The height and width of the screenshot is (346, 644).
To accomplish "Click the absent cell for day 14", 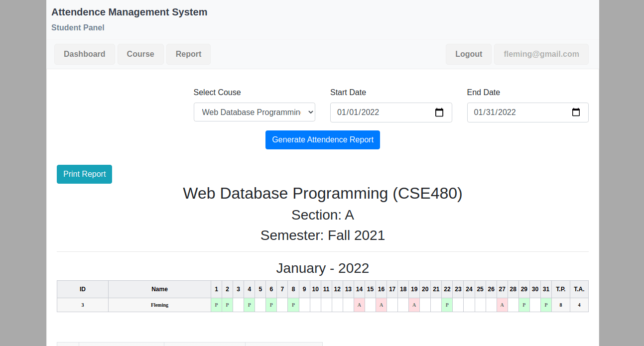I will pos(359,305).
